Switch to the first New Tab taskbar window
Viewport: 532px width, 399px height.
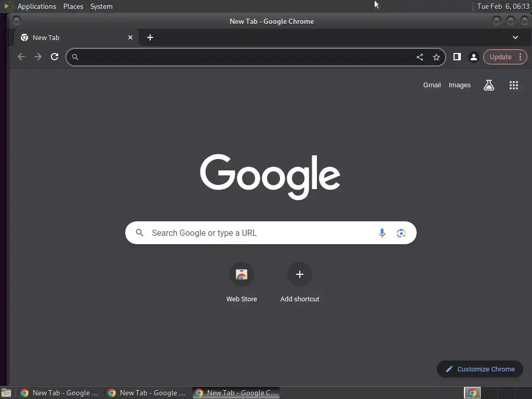pos(60,393)
